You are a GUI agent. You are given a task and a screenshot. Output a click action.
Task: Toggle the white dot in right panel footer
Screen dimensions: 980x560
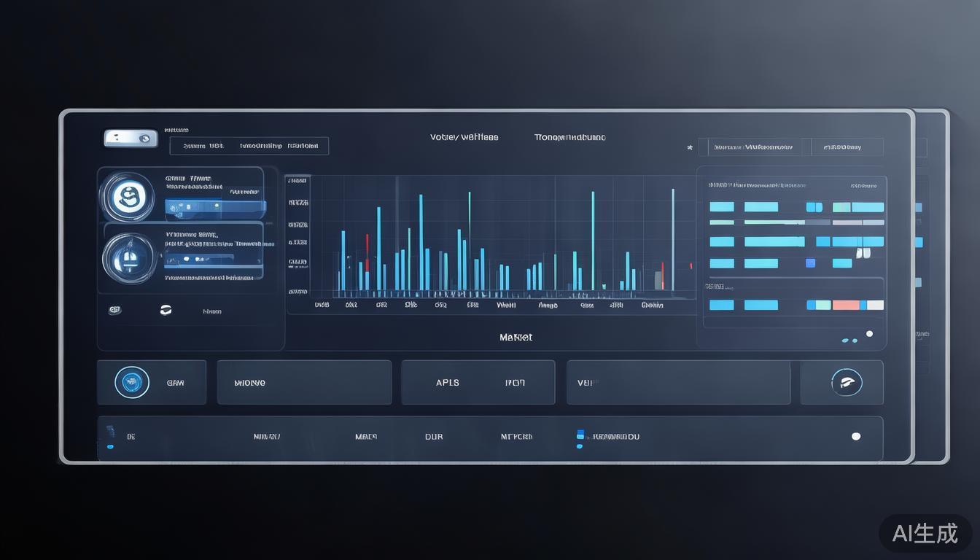tap(869, 334)
